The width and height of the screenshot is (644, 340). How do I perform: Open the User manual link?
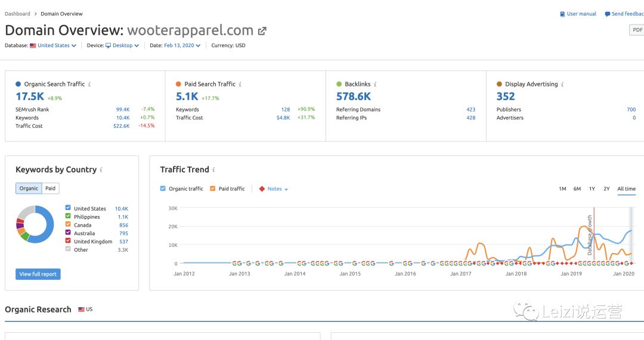pyautogui.click(x=581, y=14)
